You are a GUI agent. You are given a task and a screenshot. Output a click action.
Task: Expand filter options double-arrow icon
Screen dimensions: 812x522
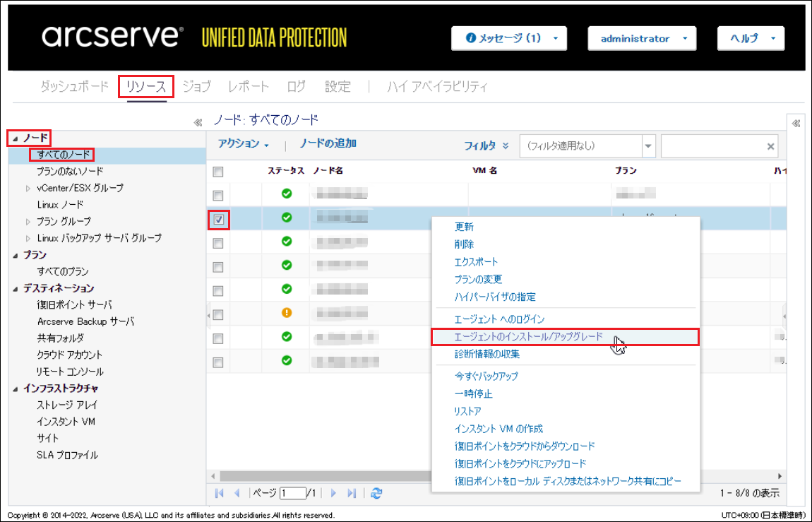[506, 146]
